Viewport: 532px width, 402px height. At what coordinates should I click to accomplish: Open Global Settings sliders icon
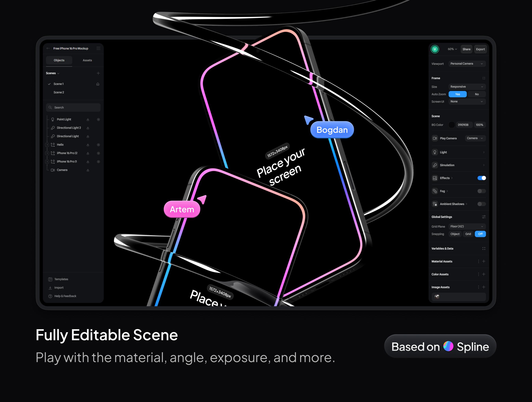pyautogui.click(x=484, y=217)
